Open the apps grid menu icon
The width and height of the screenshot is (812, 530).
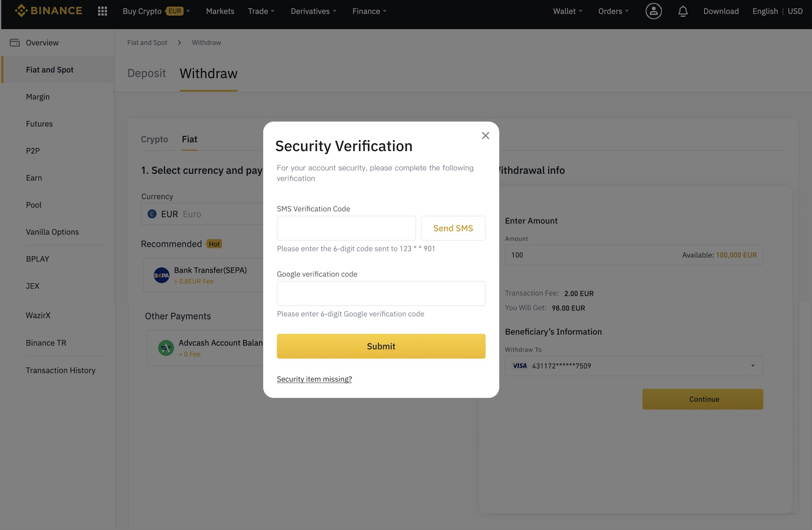pos(102,11)
